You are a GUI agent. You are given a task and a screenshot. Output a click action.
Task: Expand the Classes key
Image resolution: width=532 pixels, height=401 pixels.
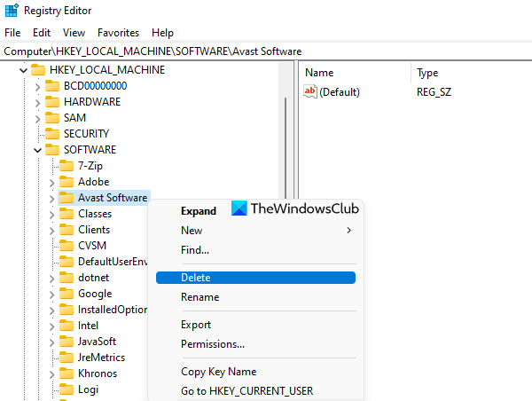tap(51, 215)
